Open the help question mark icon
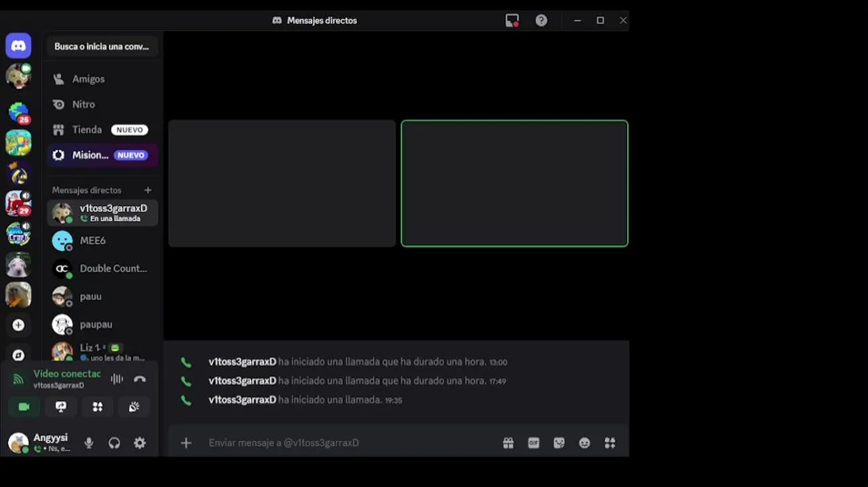 click(x=541, y=20)
